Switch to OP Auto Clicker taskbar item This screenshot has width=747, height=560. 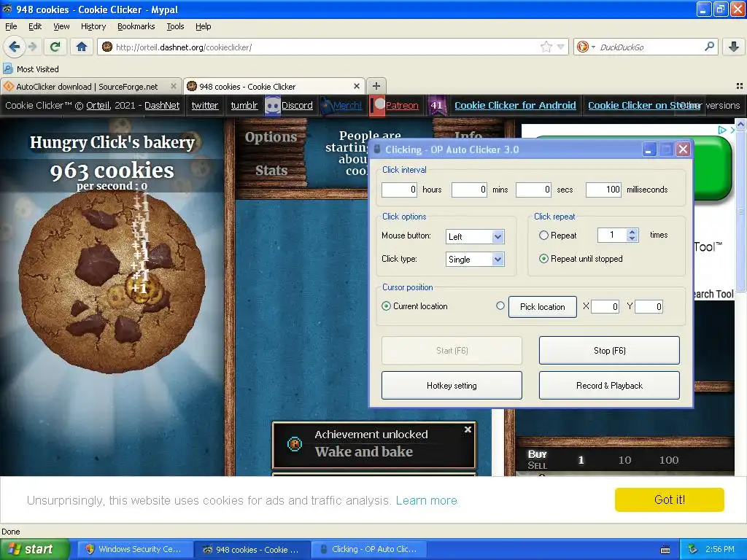(368, 549)
